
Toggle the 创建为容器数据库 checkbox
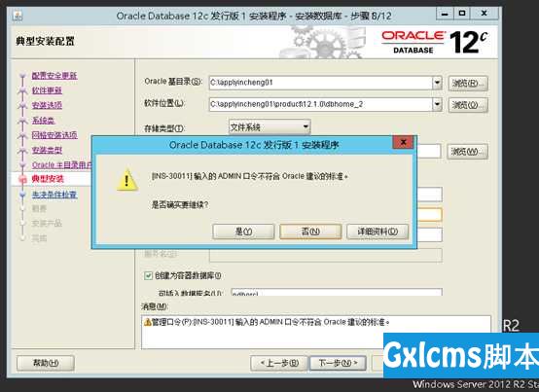click(148, 275)
